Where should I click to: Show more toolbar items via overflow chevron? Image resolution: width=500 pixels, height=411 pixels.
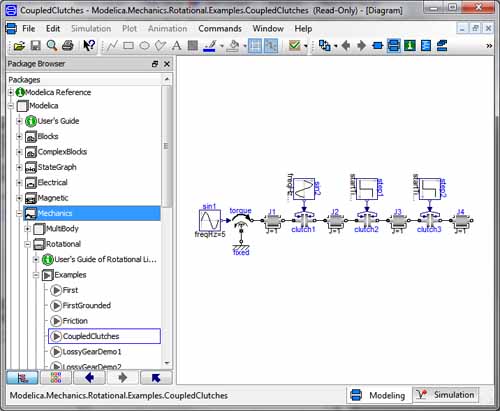pyautogui.click(x=489, y=46)
